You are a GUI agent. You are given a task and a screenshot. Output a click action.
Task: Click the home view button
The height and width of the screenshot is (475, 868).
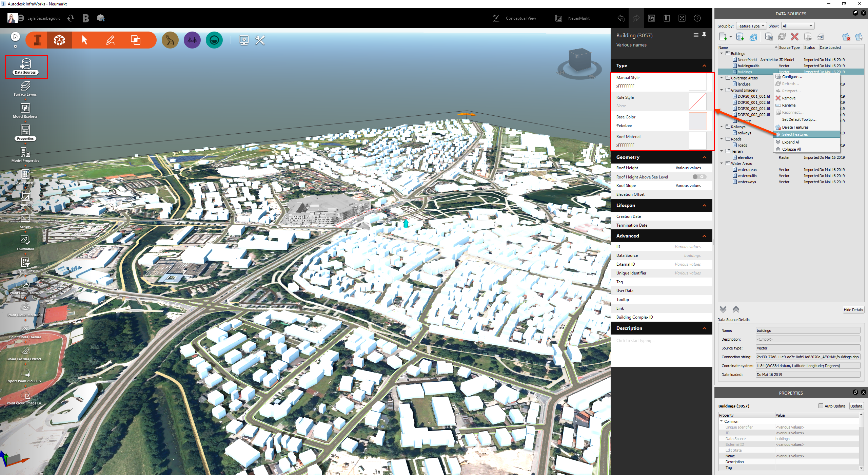coord(15,37)
